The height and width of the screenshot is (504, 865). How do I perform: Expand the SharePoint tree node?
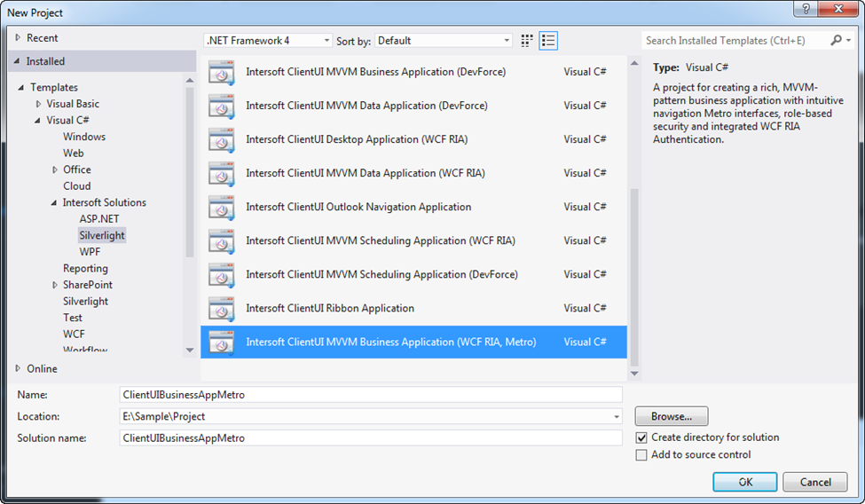55,285
